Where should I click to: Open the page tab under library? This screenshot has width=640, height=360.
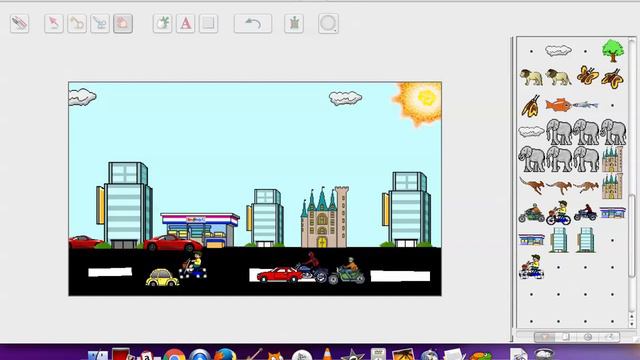[x=566, y=337]
